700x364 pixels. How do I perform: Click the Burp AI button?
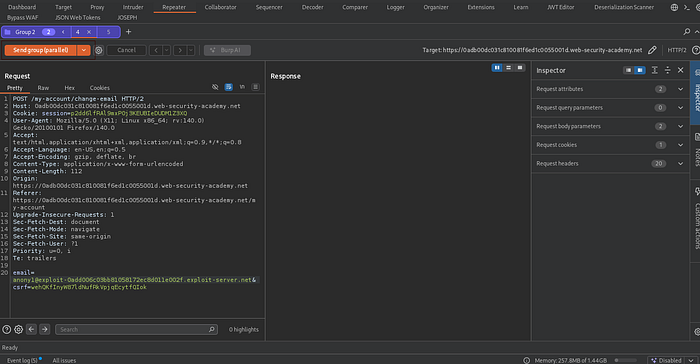click(x=227, y=50)
